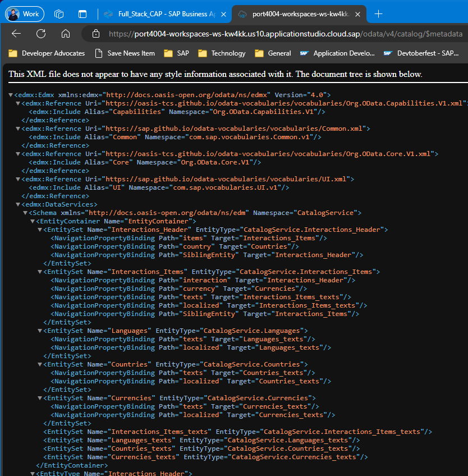Toggle the vertical tabs icon
The height and width of the screenshot is (476, 468).
(x=82, y=14)
